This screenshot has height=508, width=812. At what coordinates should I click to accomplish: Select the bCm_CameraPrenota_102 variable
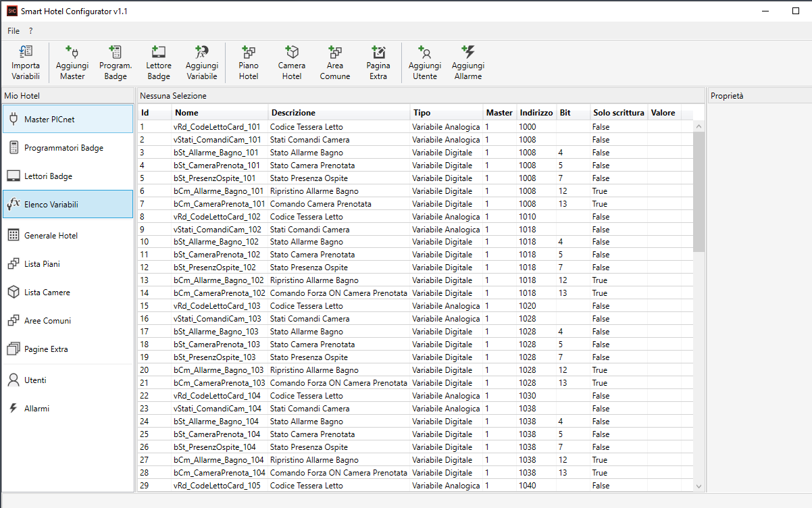[415, 293]
